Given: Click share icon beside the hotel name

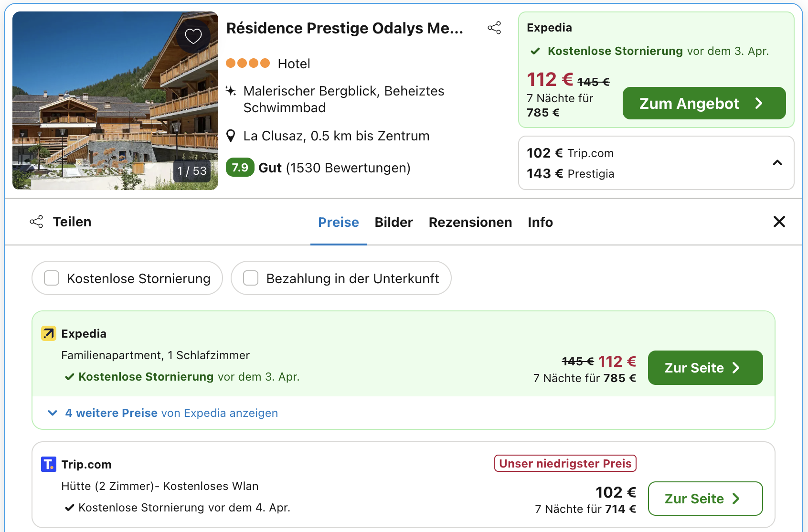Looking at the screenshot, I should [x=494, y=28].
